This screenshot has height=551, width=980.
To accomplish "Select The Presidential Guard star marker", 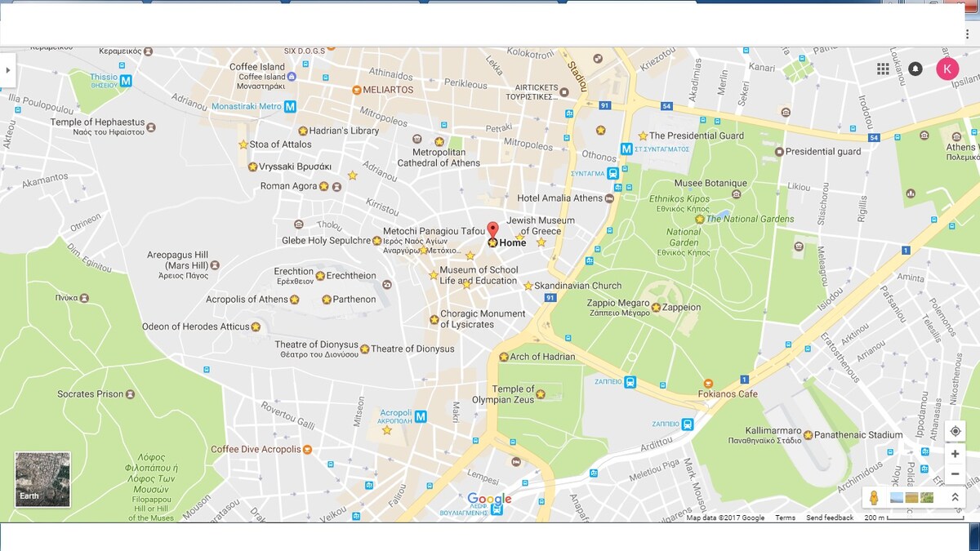I will point(643,136).
